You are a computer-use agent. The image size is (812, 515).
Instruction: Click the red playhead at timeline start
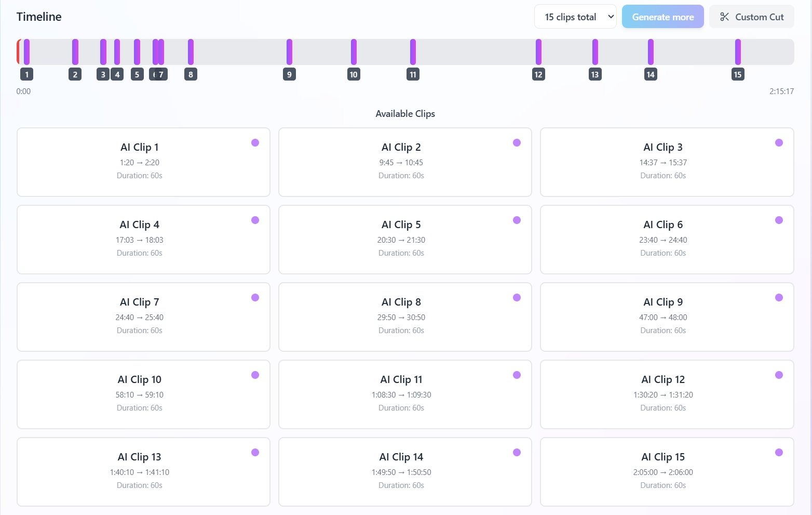[x=19, y=51]
